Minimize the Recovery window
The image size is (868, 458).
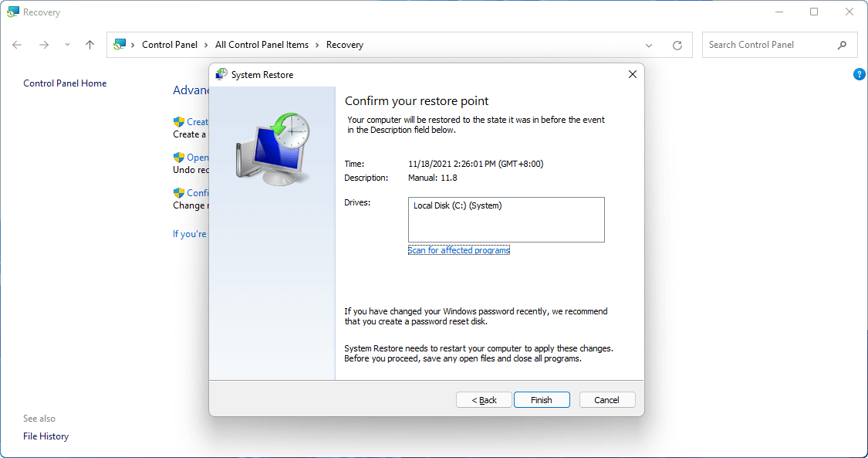tap(778, 12)
